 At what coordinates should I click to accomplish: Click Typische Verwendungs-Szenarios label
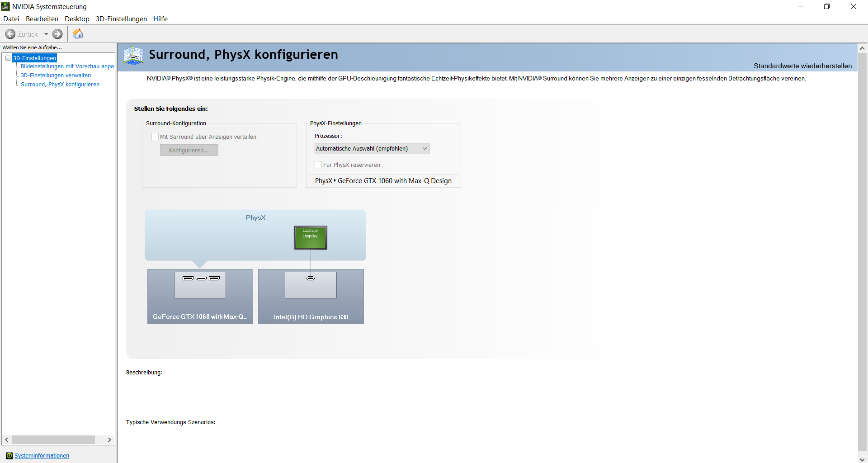tap(171, 422)
